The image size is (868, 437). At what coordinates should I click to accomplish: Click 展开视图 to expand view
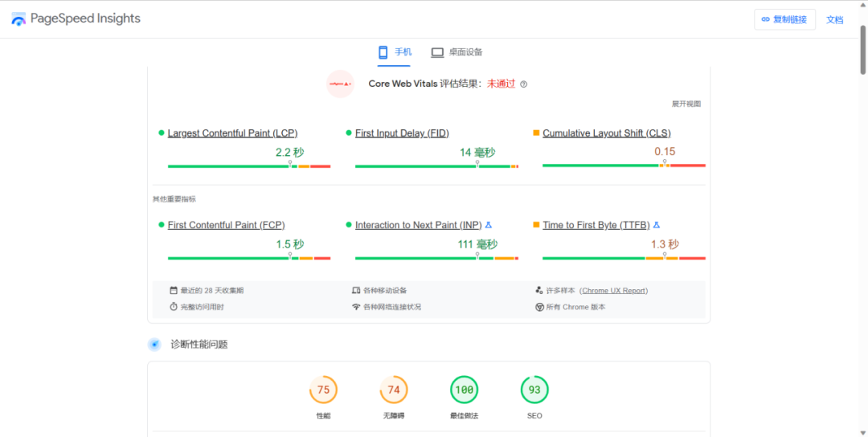click(x=686, y=104)
